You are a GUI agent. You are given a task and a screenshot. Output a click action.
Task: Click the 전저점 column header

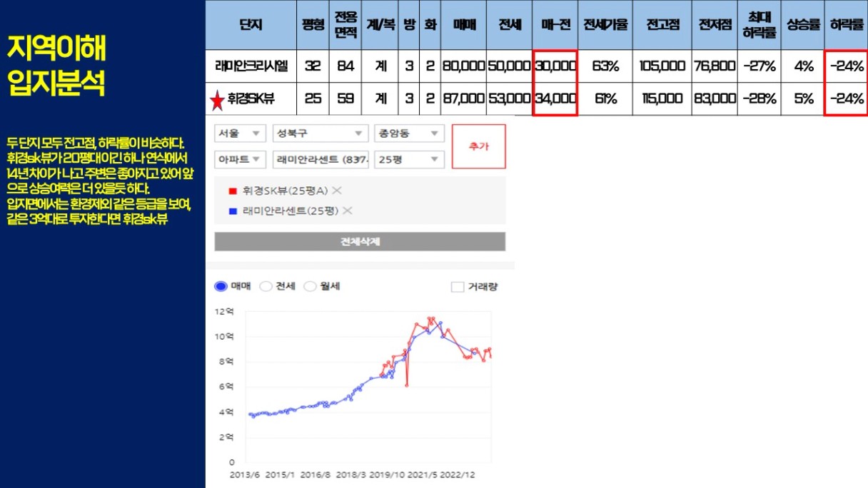[x=715, y=25]
